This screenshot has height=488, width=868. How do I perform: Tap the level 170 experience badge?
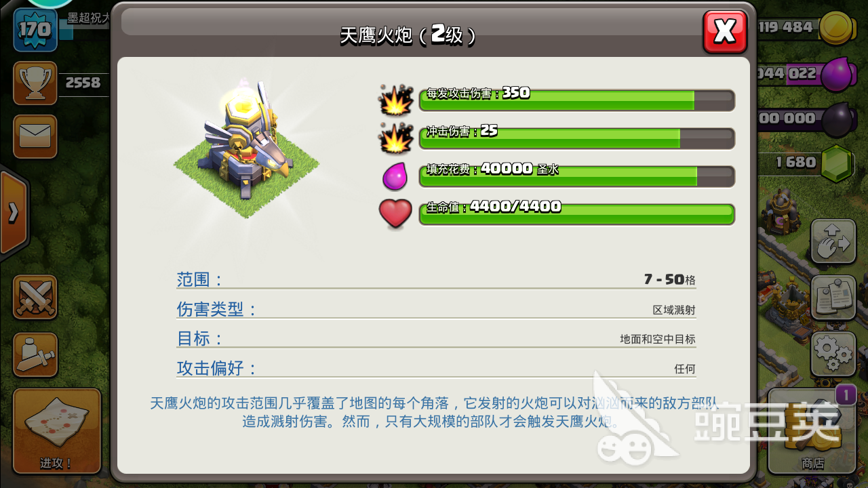(34, 30)
